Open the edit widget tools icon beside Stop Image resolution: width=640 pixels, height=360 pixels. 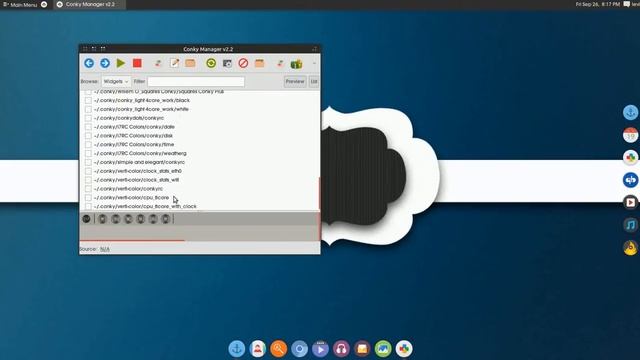click(158, 63)
